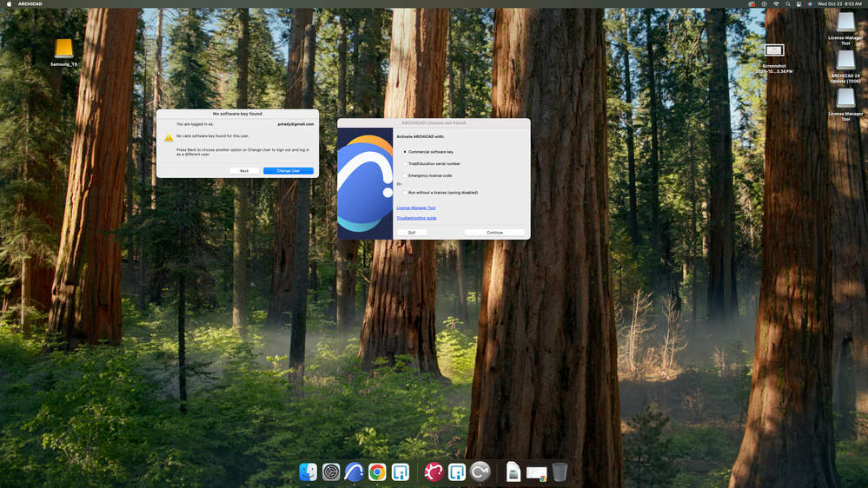
Task: Choose Emergency license code option
Action: [x=405, y=175]
